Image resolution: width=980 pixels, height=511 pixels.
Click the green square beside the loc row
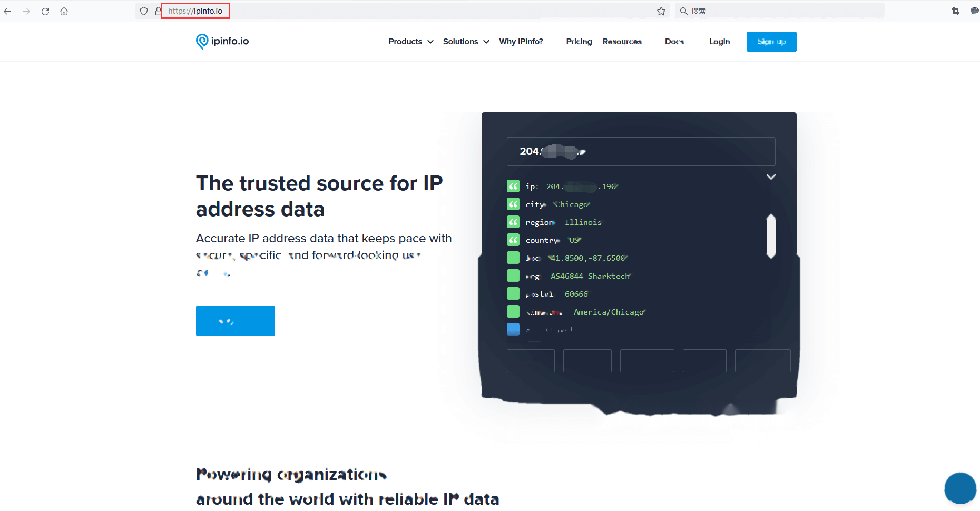pos(513,258)
